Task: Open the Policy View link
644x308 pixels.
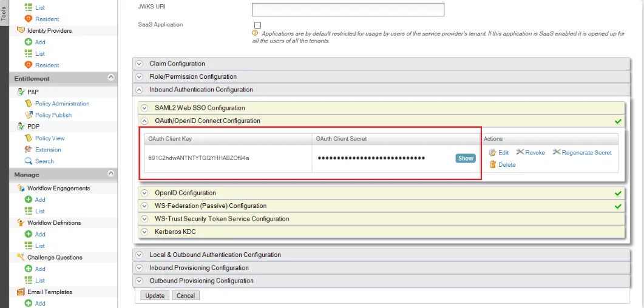Action: [50, 138]
